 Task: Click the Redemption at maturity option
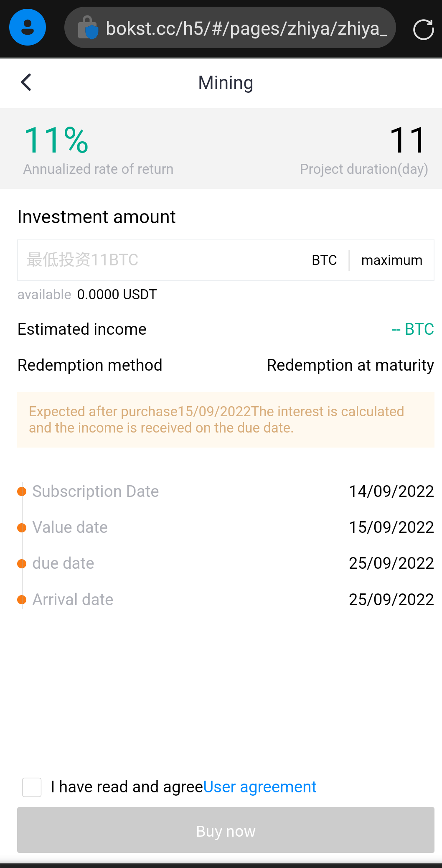[x=350, y=365]
